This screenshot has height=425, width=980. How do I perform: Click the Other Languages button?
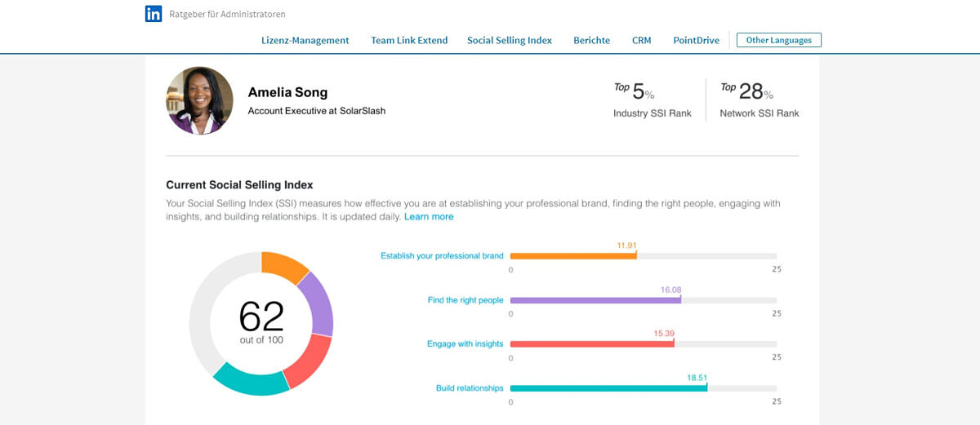pos(778,40)
